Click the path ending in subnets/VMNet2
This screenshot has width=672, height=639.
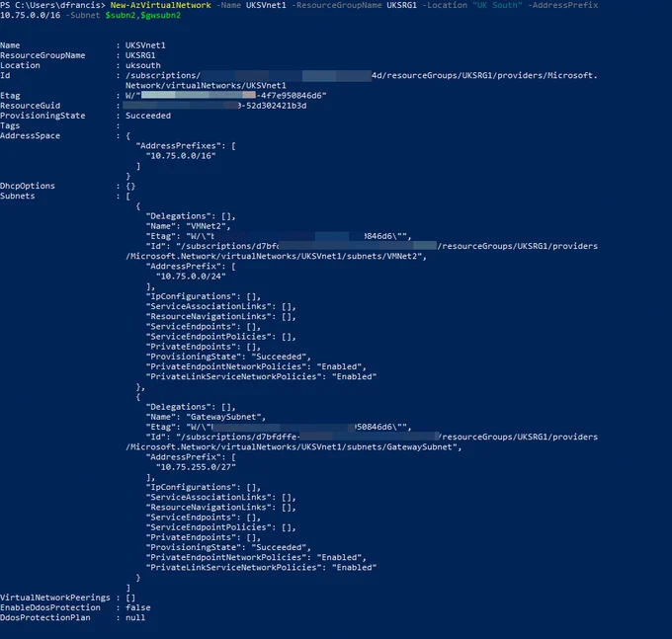point(276,256)
